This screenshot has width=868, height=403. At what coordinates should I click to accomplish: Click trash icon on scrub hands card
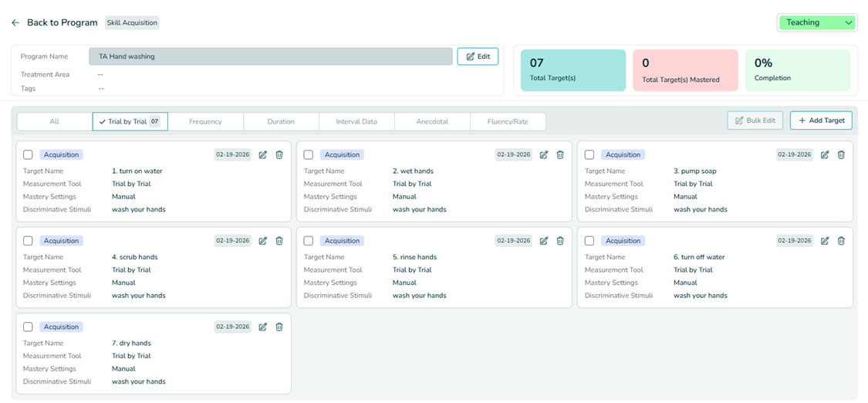pos(279,241)
